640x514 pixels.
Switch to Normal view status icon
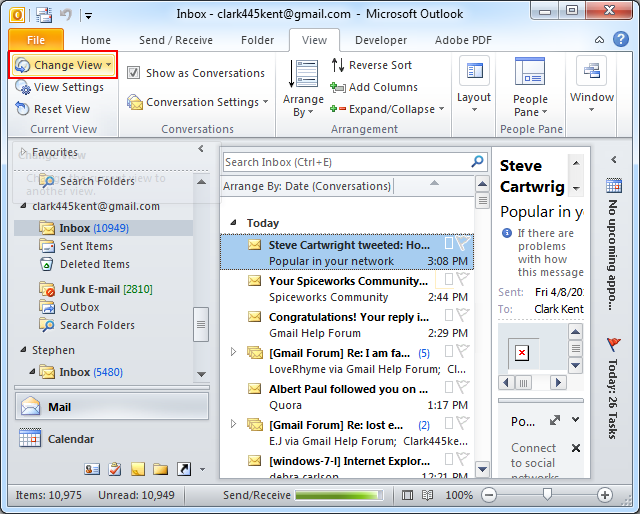coord(407,495)
